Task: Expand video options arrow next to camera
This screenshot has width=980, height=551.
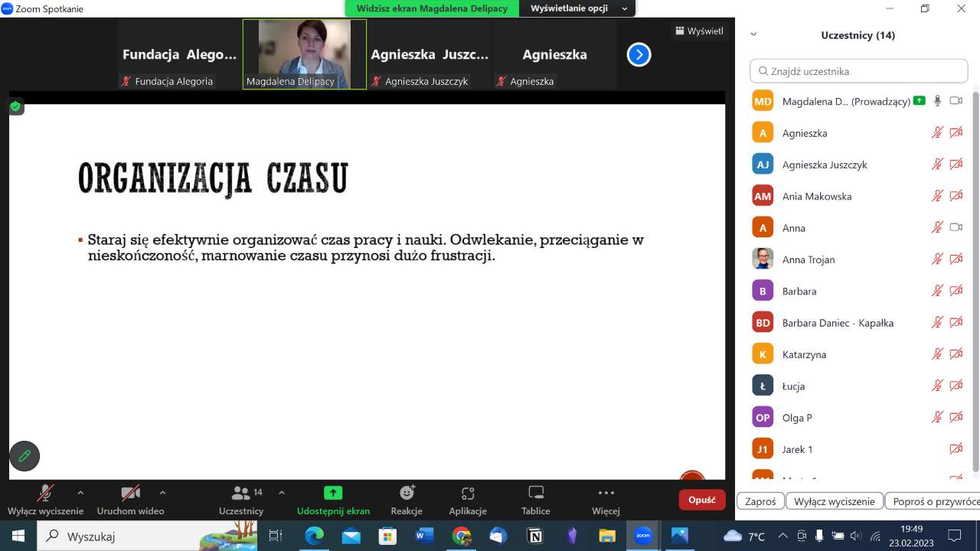Action: pyautogui.click(x=162, y=493)
